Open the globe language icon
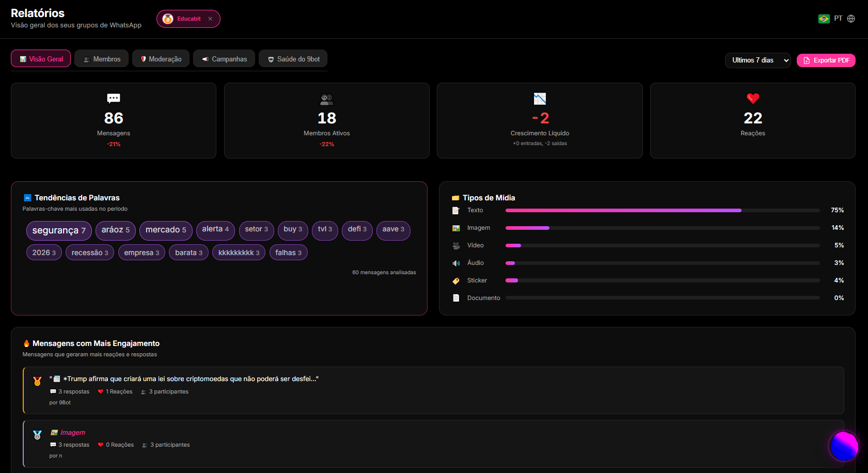The image size is (868, 473). tap(851, 19)
